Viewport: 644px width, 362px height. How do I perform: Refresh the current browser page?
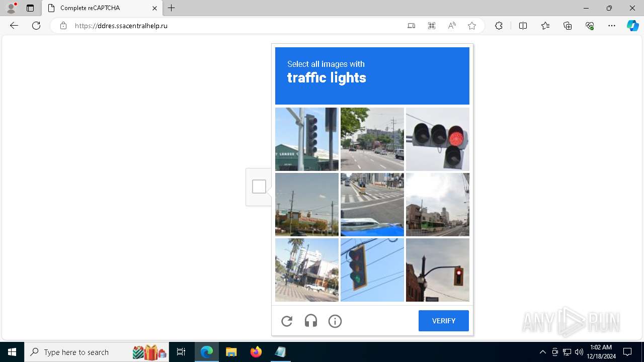click(x=36, y=26)
